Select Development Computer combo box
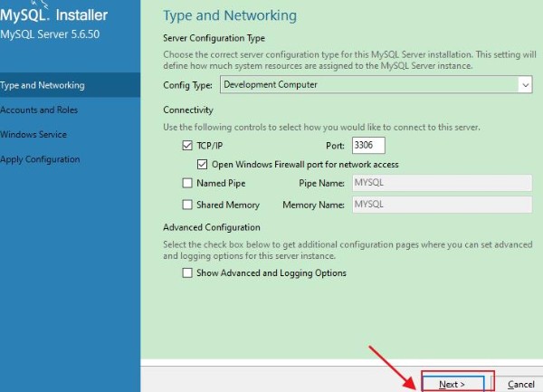The height and width of the screenshot is (392, 543). tap(376, 85)
